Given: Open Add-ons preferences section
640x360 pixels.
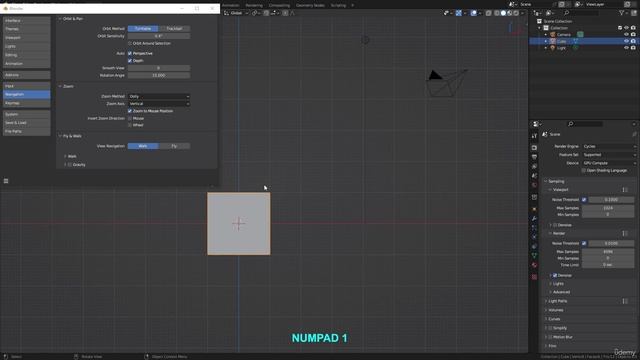Looking at the screenshot, I should coord(27,75).
